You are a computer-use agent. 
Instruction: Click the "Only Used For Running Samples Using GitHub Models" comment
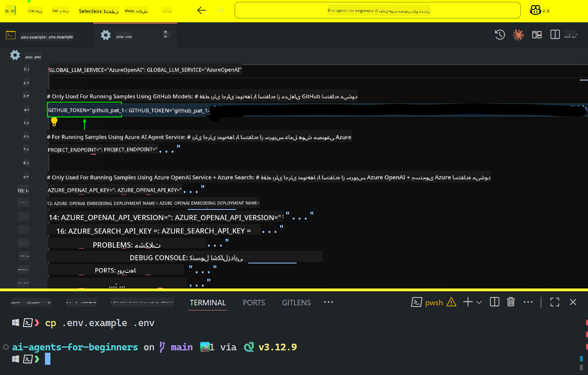click(202, 96)
